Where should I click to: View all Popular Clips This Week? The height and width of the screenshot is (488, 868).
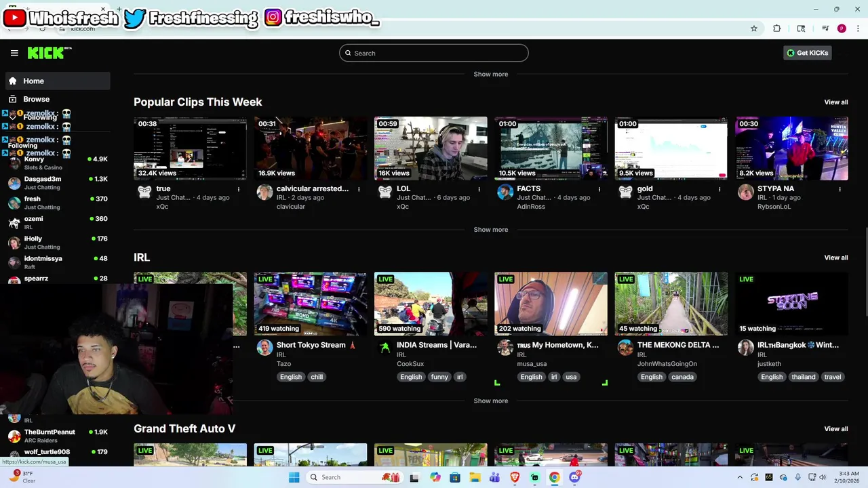click(x=835, y=102)
